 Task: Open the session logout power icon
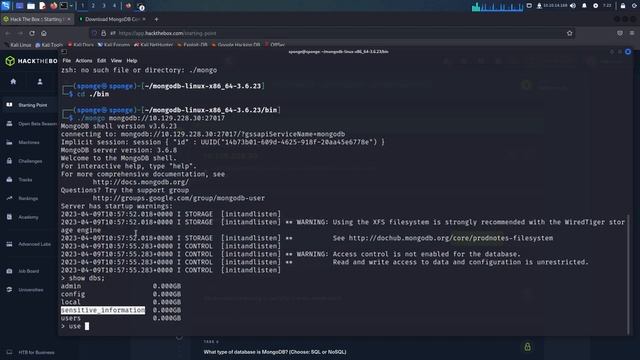pos(635,6)
